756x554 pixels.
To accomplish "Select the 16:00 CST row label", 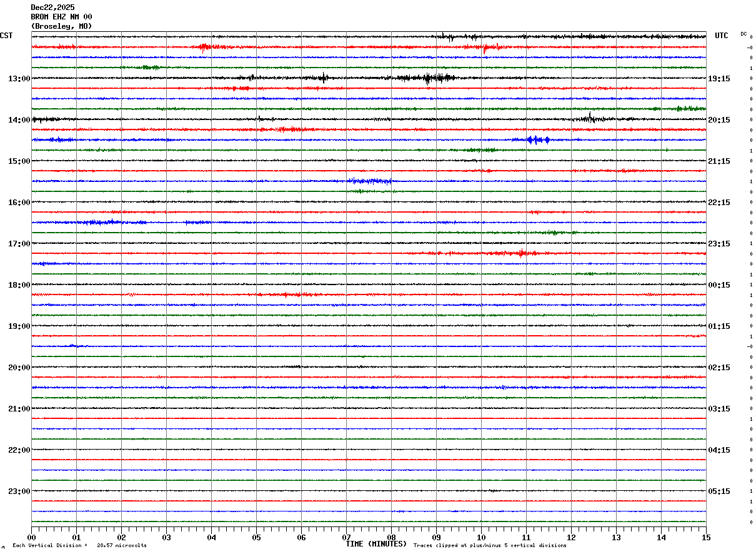I will click(19, 203).
